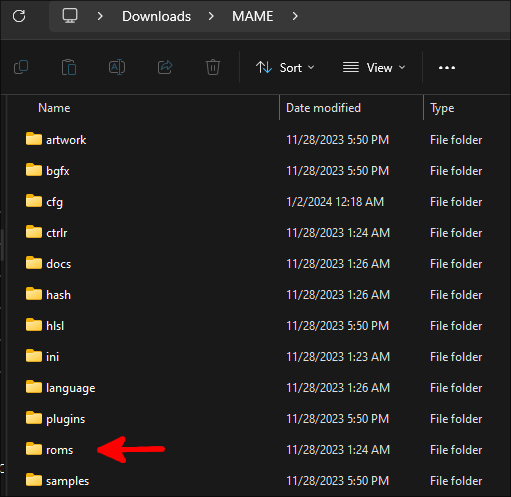The image size is (511, 497).
Task: Click the language folder name
Action: [x=71, y=388]
